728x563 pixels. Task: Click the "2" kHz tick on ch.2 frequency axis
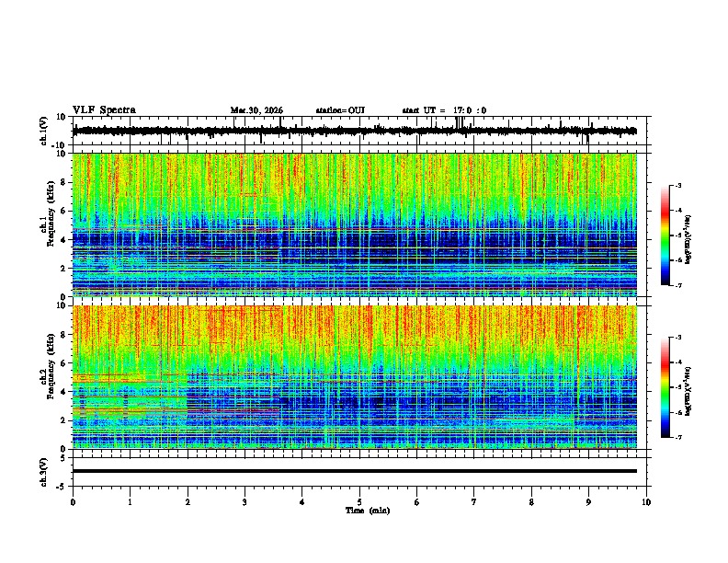(64, 420)
